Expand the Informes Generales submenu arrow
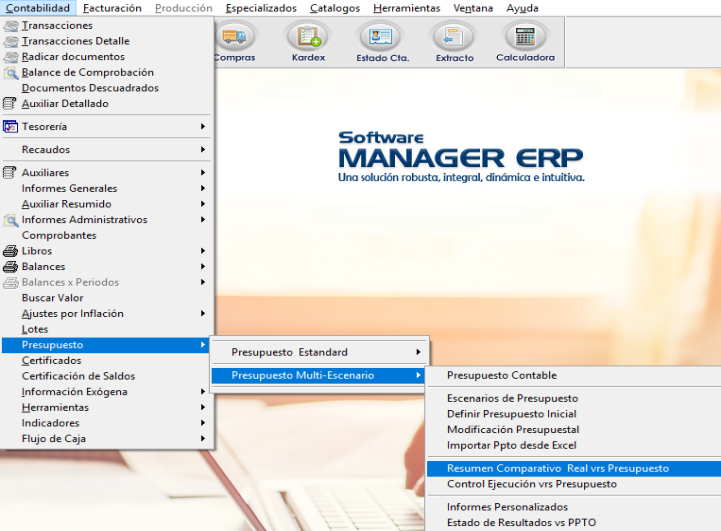The image size is (721, 531). [203, 188]
